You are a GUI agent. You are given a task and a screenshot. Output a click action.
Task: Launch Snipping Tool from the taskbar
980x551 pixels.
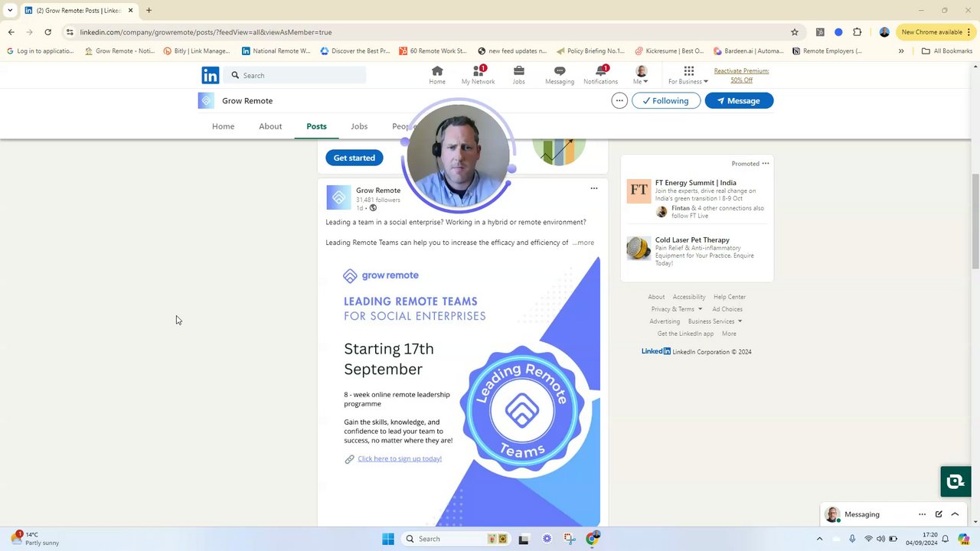click(568, 539)
